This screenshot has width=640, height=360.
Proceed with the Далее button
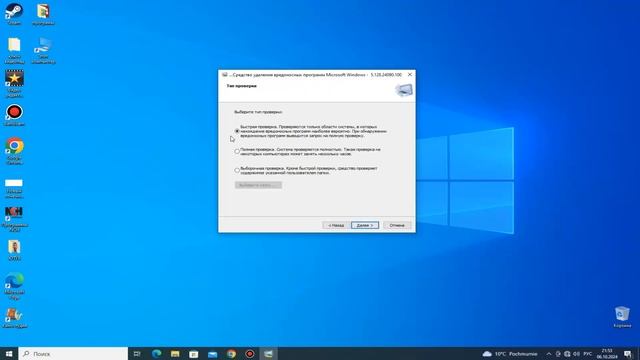pyautogui.click(x=365, y=225)
